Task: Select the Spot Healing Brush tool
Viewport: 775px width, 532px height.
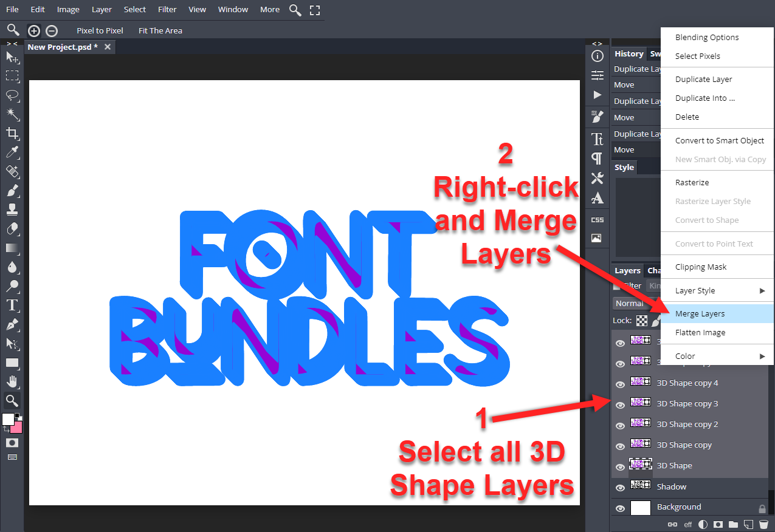Action: pos(12,172)
